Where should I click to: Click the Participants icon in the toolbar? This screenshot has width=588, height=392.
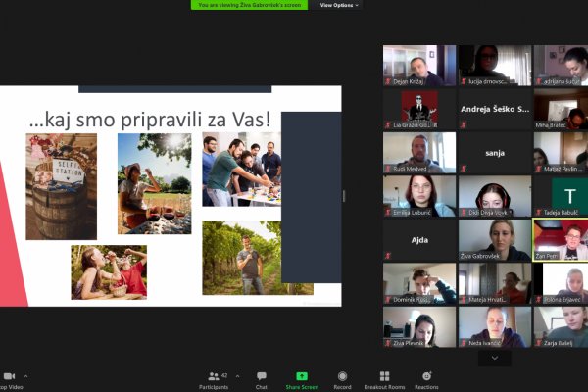coord(213,376)
